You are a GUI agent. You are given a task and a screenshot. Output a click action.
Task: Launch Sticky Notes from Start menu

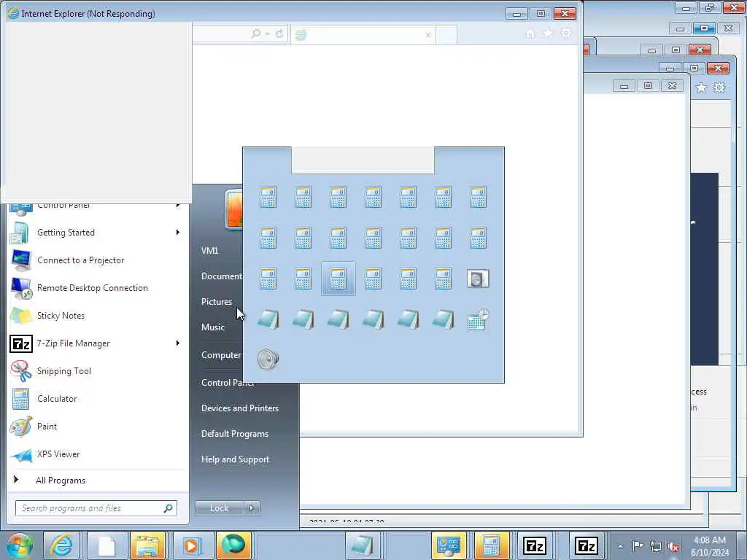pyautogui.click(x=61, y=315)
